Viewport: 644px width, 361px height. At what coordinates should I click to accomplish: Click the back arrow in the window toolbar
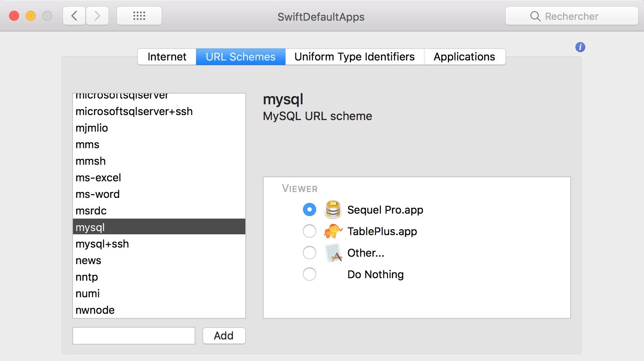pyautogui.click(x=74, y=15)
